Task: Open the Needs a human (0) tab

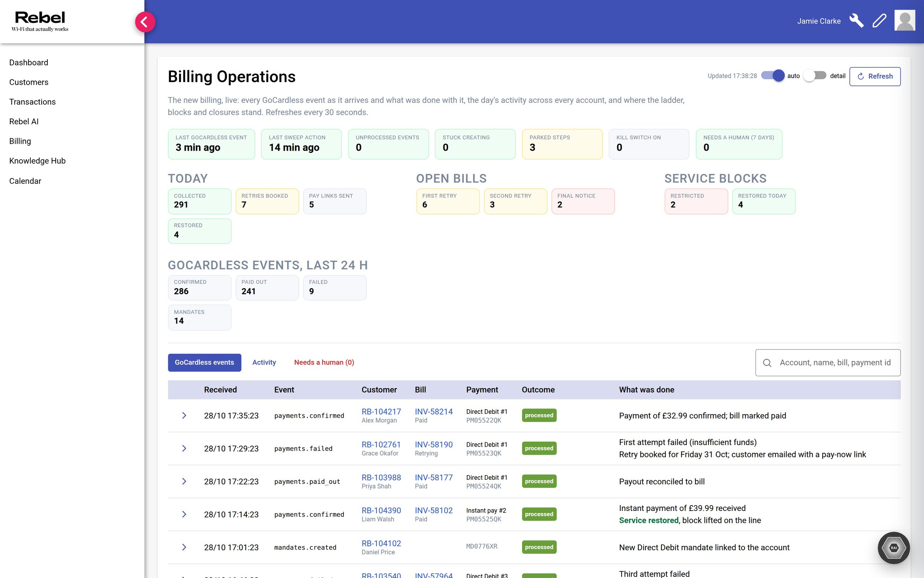Action: click(x=324, y=362)
